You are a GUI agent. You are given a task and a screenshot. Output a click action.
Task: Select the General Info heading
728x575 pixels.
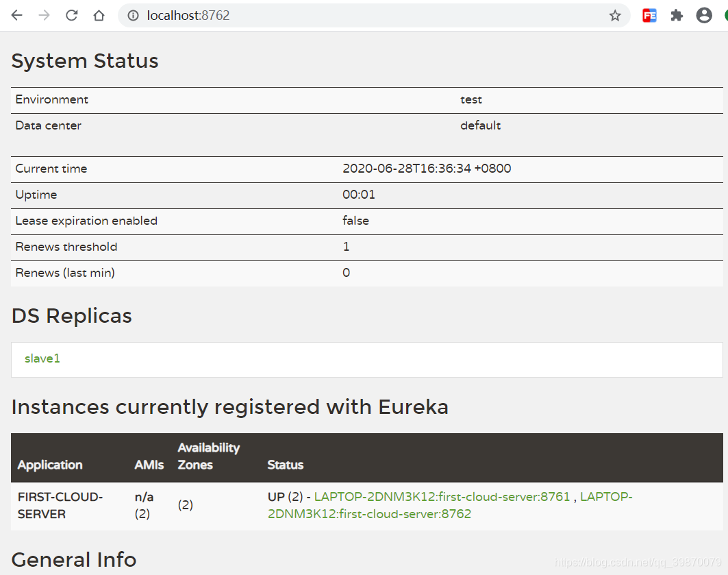pos(74,560)
